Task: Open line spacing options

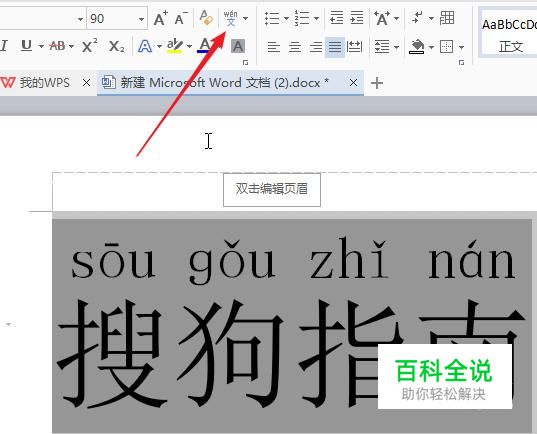Action: pyautogui.click(x=382, y=47)
